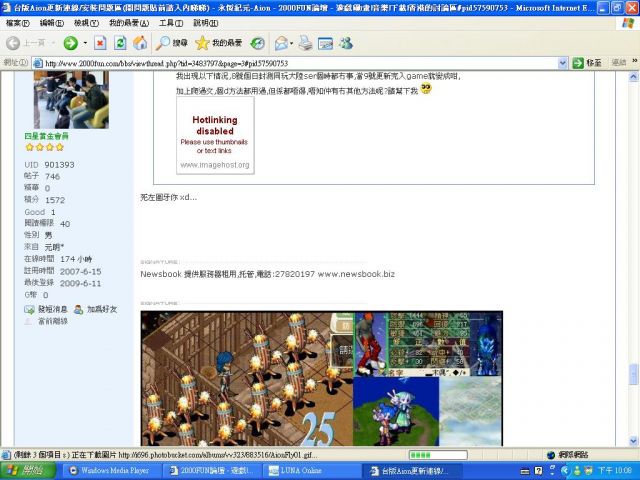Viewport: 640px width, 480px height.
Task: Click the dizzy smiley emoticon in the quoted post
Action: (426, 89)
